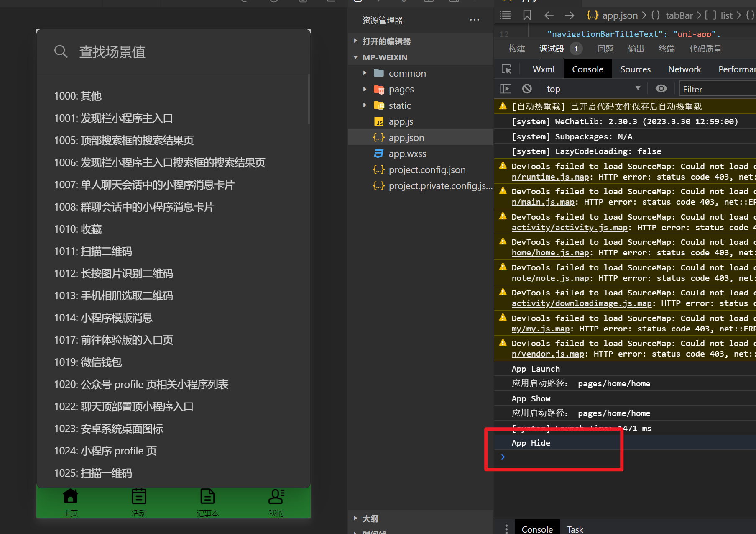Select scene 1023: 安卓系统桌面图标

click(x=108, y=429)
